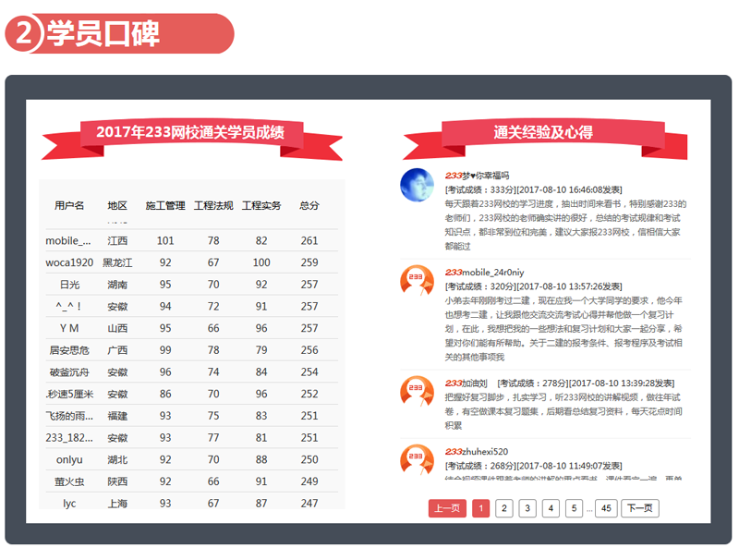This screenshot has width=739, height=560.
Task: Click the 2017年233网校通关学员成绩 banner title
Action: point(190,132)
